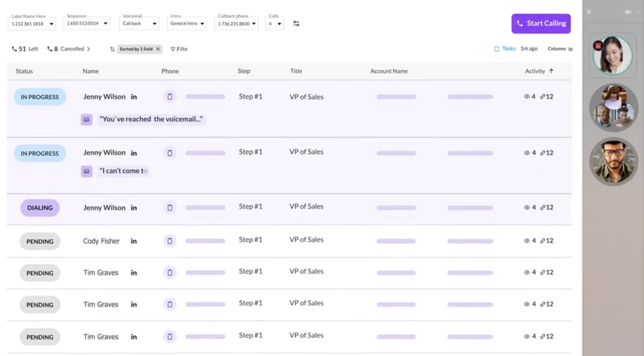
Task: Remove the "Sorted by 1 field" chip
Action: pyautogui.click(x=158, y=49)
